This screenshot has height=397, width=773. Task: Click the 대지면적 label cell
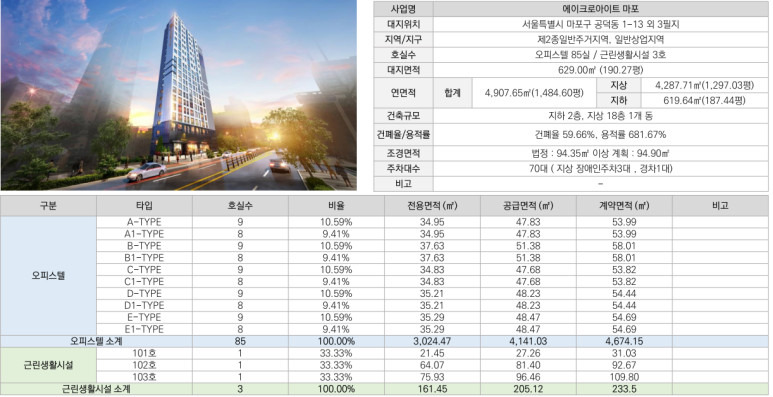point(403,70)
